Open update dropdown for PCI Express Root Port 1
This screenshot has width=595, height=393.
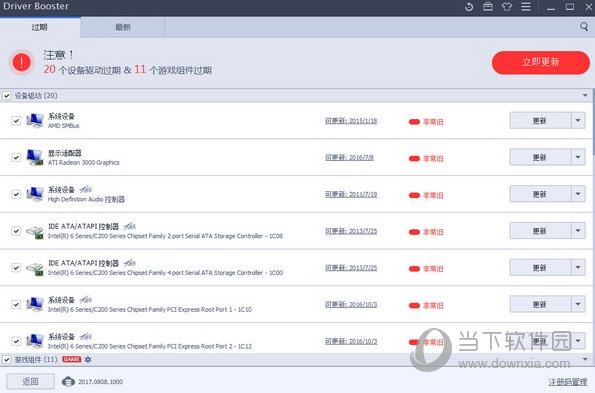pyautogui.click(x=578, y=304)
